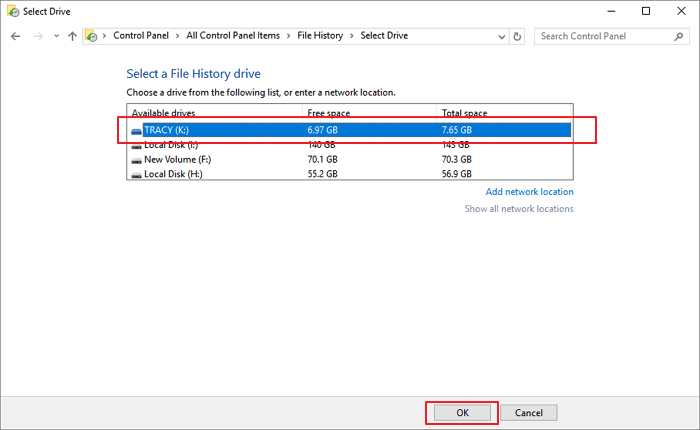This screenshot has width=700, height=430.
Task: Open the Control Panel breadcrumb
Action: (x=141, y=36)
